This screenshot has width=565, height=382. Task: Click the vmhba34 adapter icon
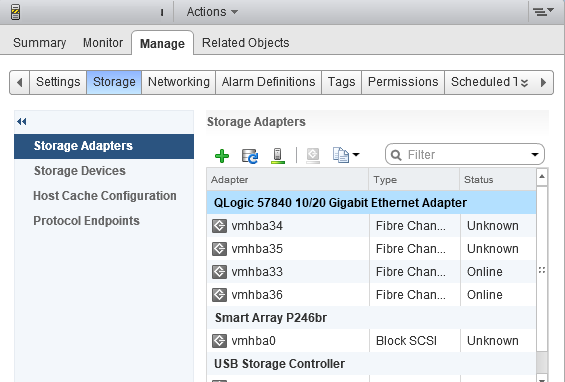coord(219,226)
